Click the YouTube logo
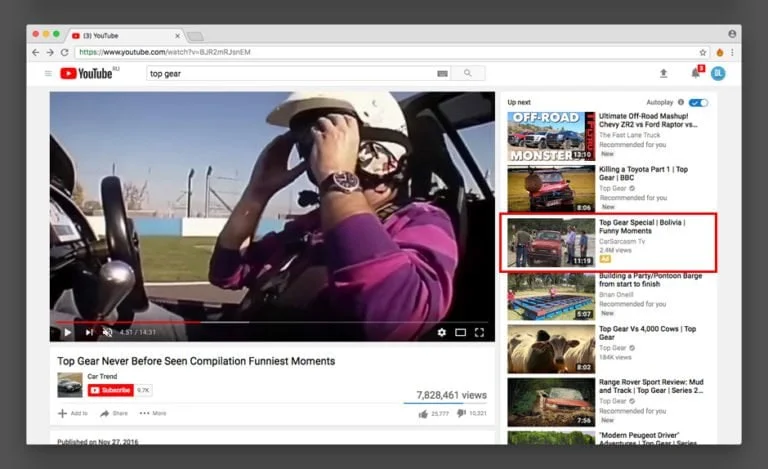 [87, 73]
